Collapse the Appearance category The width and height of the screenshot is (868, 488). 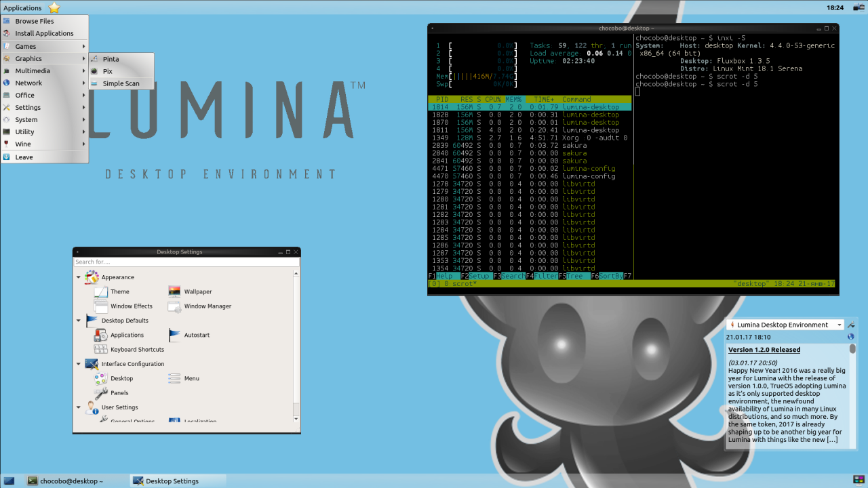(79, 277)
